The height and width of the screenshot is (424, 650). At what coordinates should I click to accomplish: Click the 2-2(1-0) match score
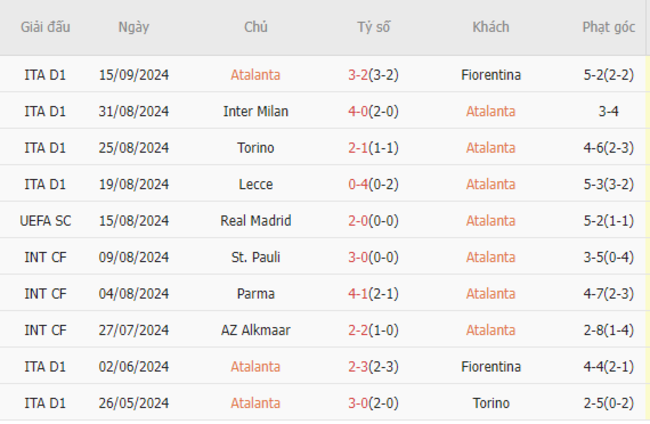373,330
